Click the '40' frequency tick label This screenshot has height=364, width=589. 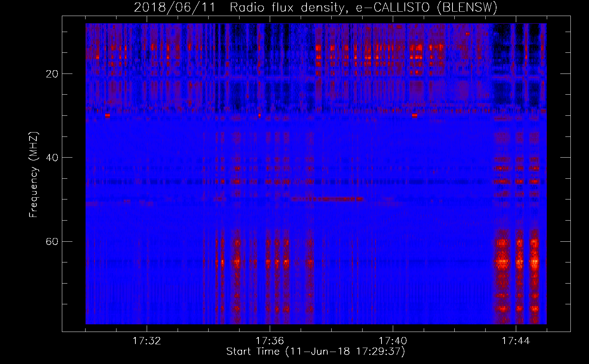[x=52, y=158]
